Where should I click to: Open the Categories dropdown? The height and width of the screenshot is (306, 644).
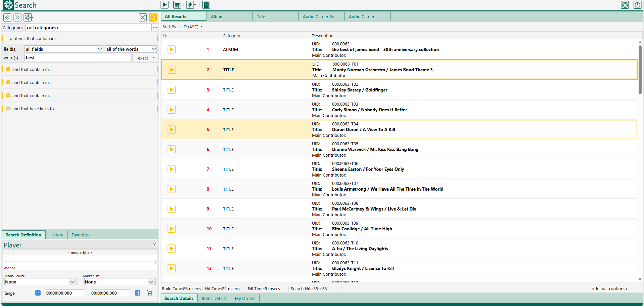tap(155, 28)
